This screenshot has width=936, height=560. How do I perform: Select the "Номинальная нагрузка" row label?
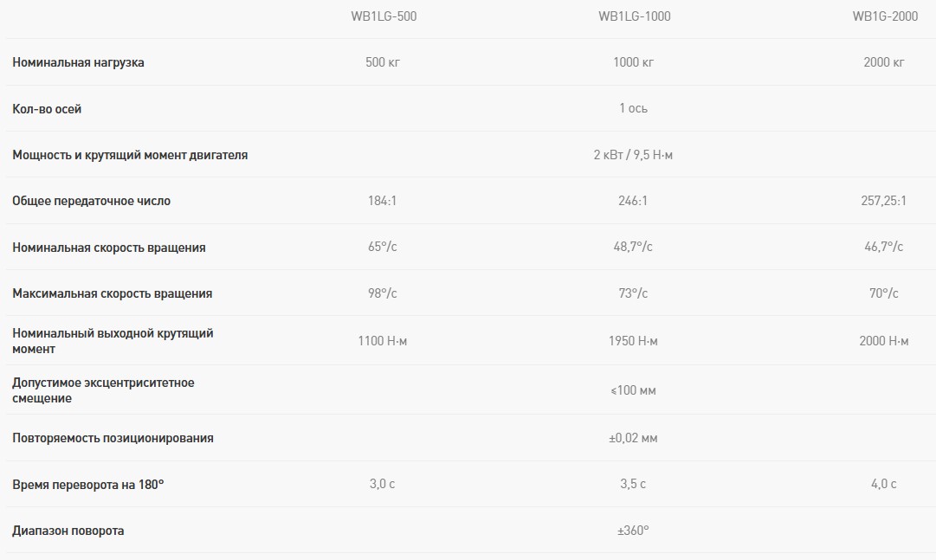coord(78,62)
